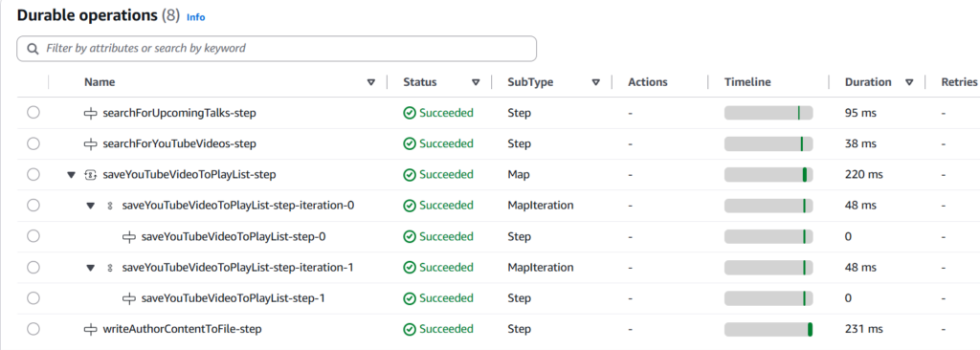Select radio button for saveYouTubeVideoToPlayList-step-iteration-0 row
Image resolution: width=980 pixels, height=350 pixels.
point(33,205)
